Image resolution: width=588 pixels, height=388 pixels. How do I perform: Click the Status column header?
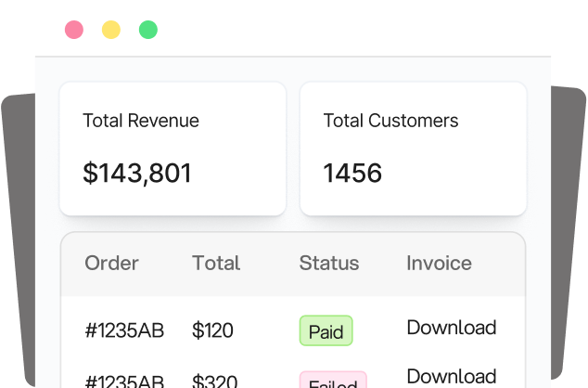point(328,263)
